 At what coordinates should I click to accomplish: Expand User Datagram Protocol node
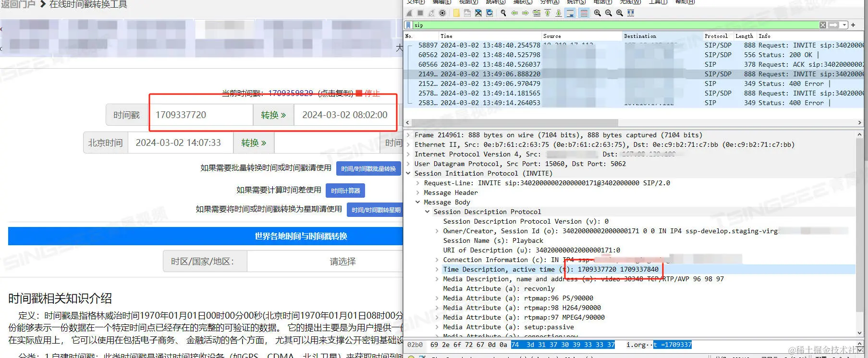tap(408, 164)
